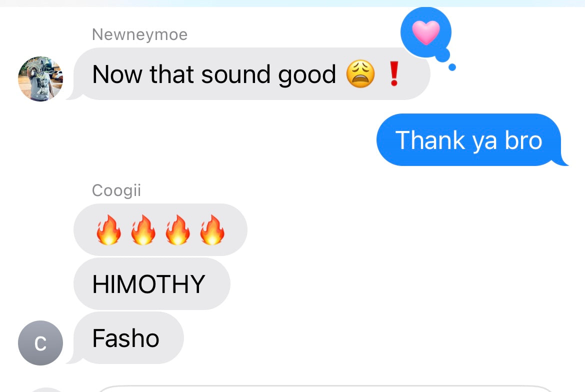This screenshot has width=585, height=392.
Task: Click the word Now in Newneymoe's message
Action: 117,74
